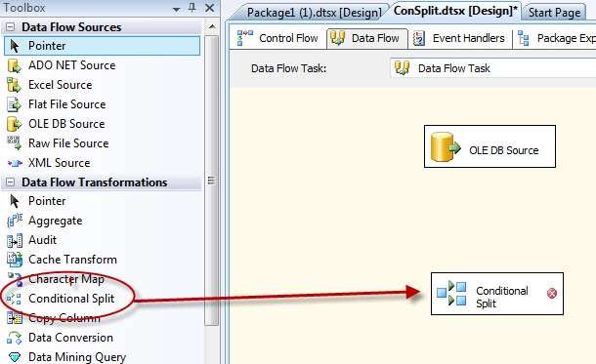
Task: Collapse the Data Flow Sources section
Action: point(11,27)
